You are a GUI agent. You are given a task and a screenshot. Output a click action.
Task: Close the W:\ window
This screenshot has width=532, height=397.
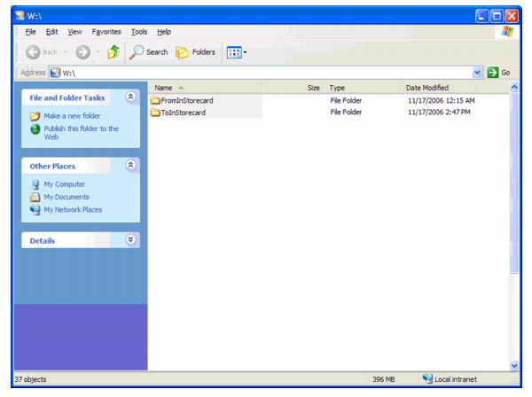click(x=512, y=16)
